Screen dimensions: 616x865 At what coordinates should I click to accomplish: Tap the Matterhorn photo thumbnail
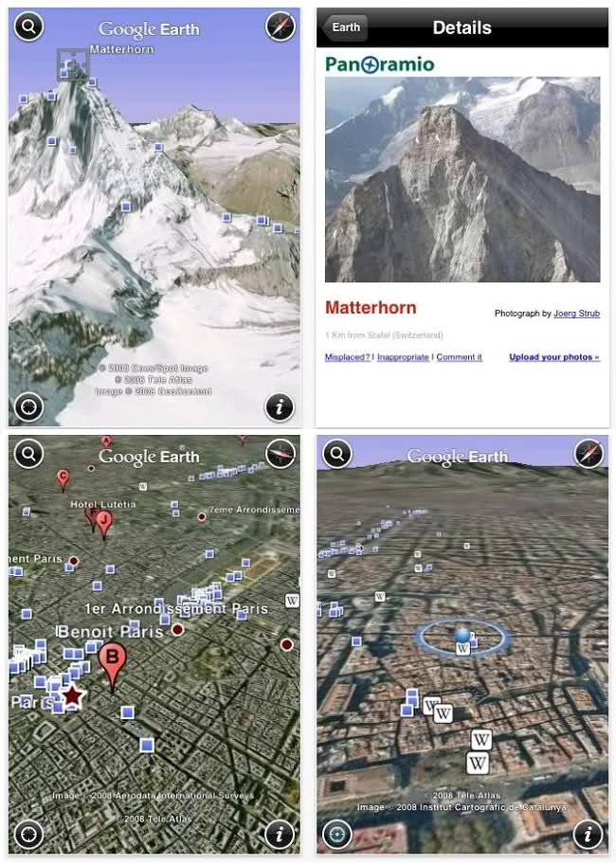462,180
